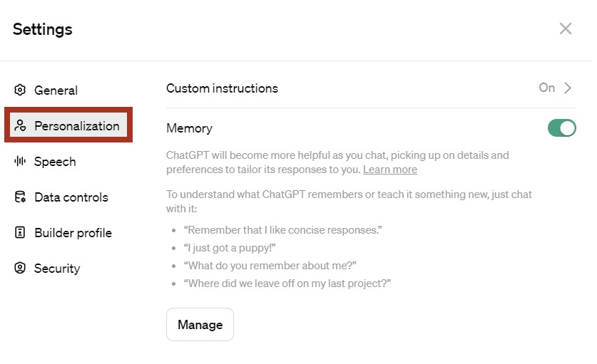Toggle the Memory switch off
This screenshot has width=597, height=364.
coord(561,128)
